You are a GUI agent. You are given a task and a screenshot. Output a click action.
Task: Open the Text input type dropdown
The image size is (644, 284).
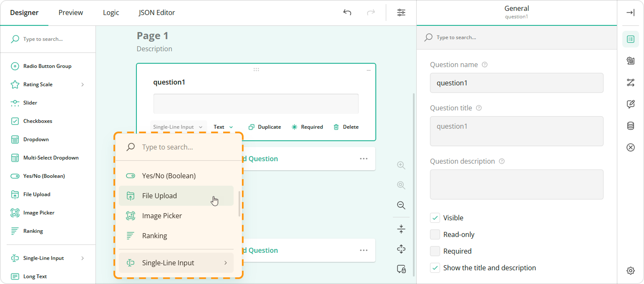point(222,127)
